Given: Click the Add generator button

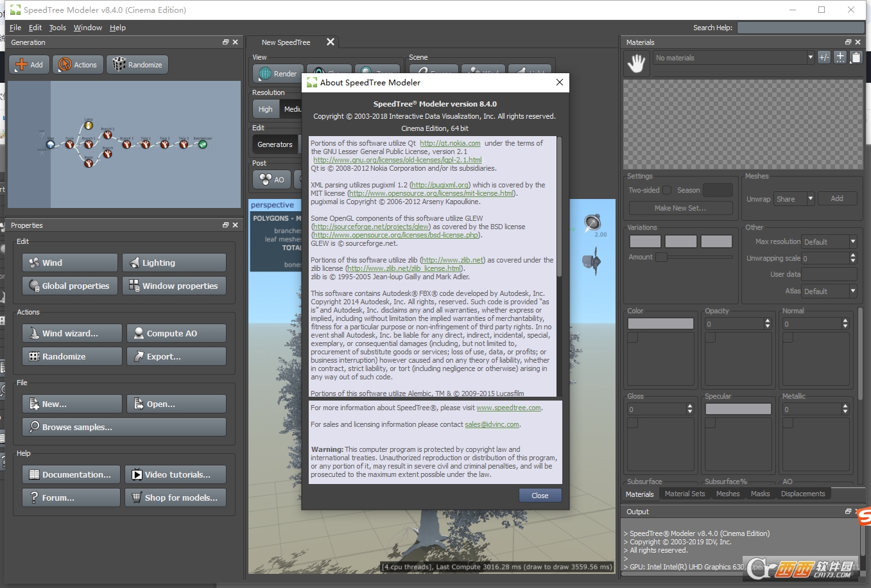Looking at the screenshot, I should click(x=29, y=64).
